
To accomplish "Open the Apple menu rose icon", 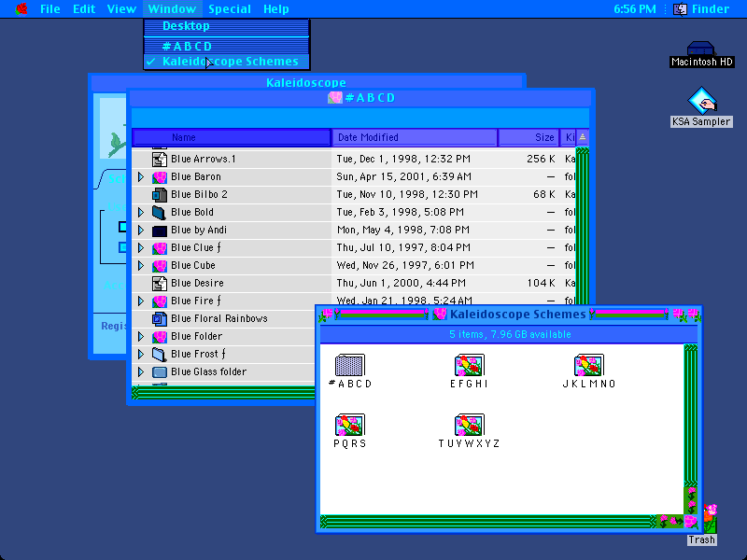I will [x=21, y=8].
